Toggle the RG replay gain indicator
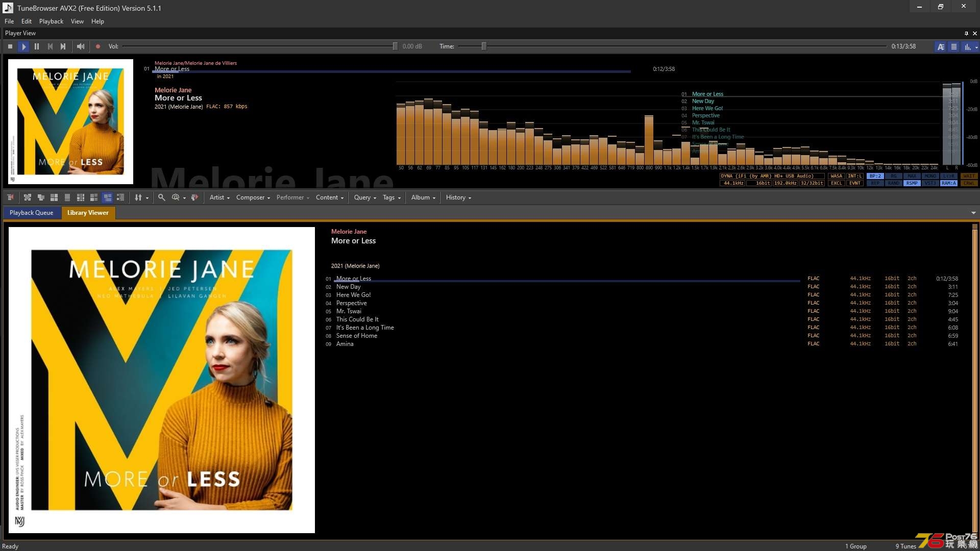The height and width of the screenshot is (551, 980). [894, 176]
